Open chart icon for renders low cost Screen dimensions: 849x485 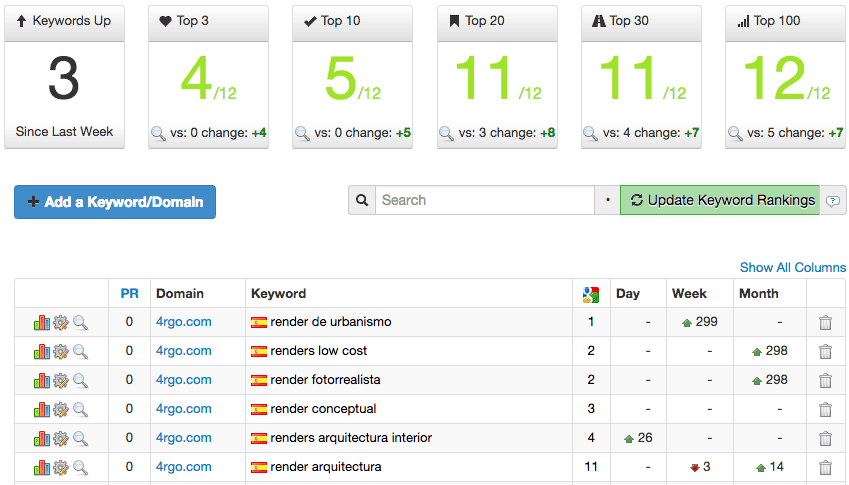pos(42,352)
